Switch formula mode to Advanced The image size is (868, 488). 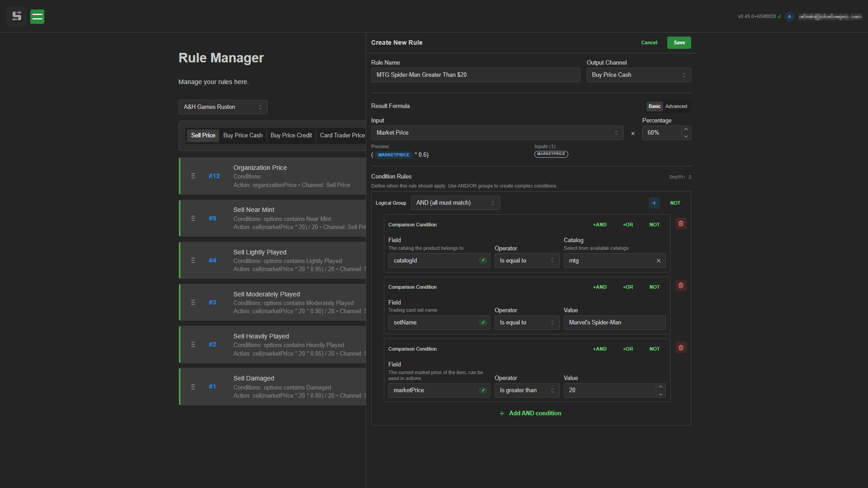point(676,106)
